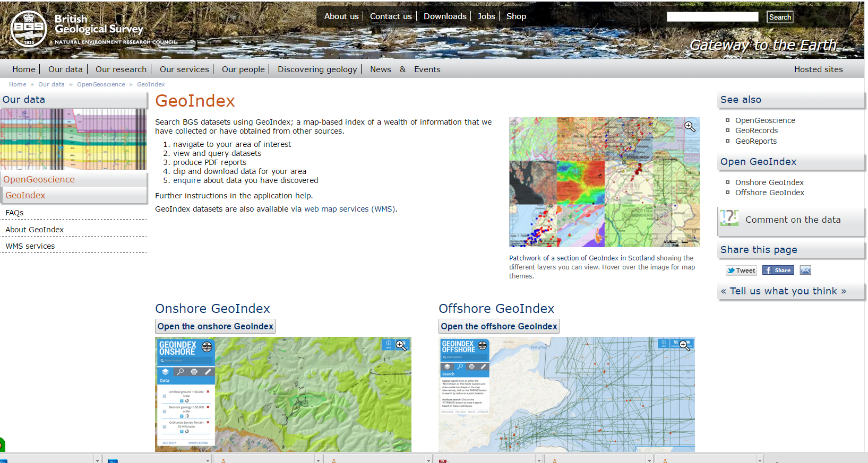Click magnifier icon on Onshore GeoIndex screenshot

coord(401,345)
